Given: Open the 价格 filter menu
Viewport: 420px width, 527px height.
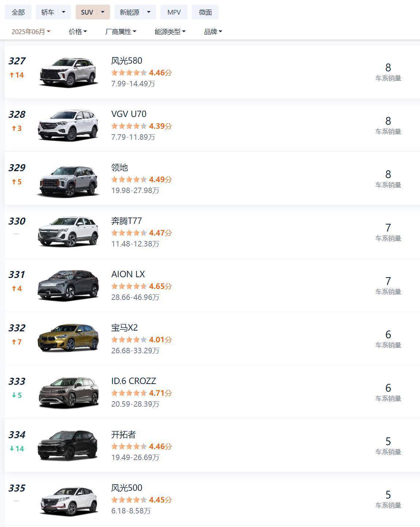Looking at the screenshot, I should (x=78, y=32).
